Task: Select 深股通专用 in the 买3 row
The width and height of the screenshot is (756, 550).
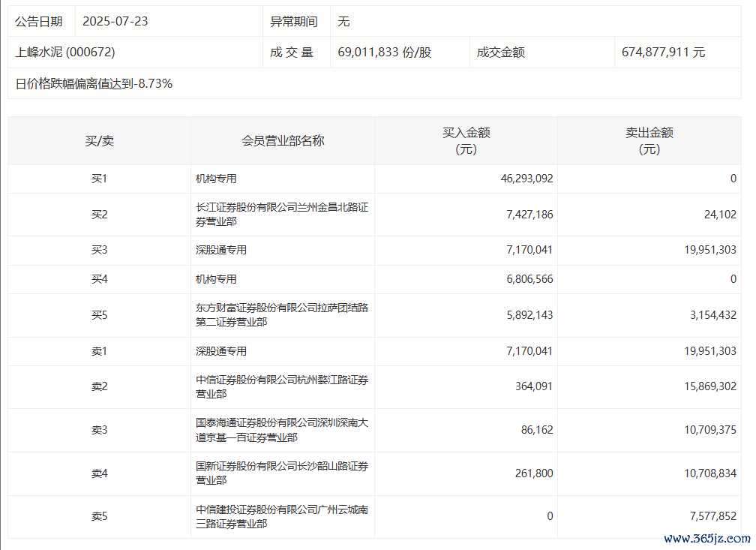Action: pos(221,250)
